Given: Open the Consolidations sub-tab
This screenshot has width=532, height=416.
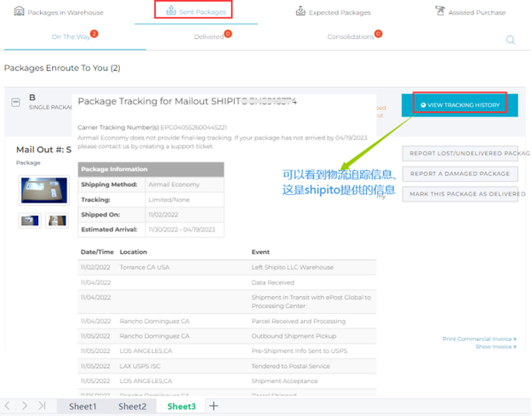Looking at the screenshot, I should coord(350,36).
